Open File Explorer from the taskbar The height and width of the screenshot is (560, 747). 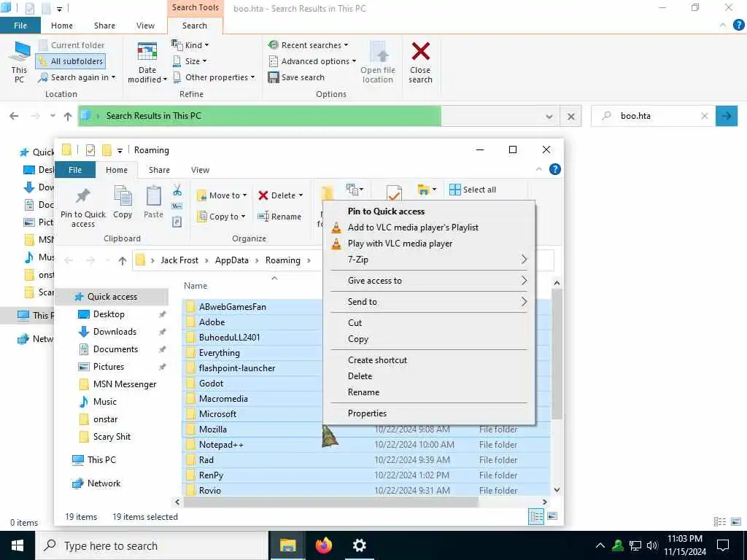287,545
